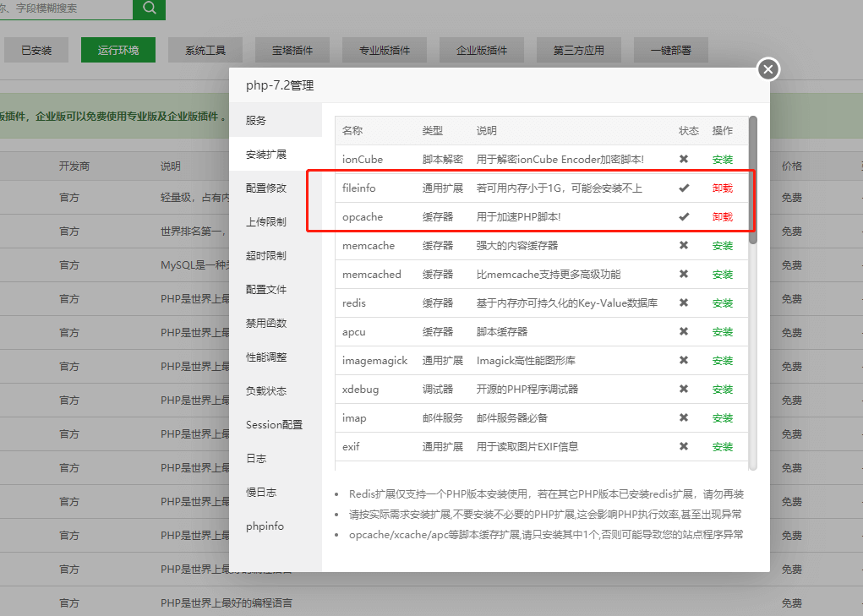Select the 运行环境 category tab
The image size is (863, 616).
tap(118, 50)
